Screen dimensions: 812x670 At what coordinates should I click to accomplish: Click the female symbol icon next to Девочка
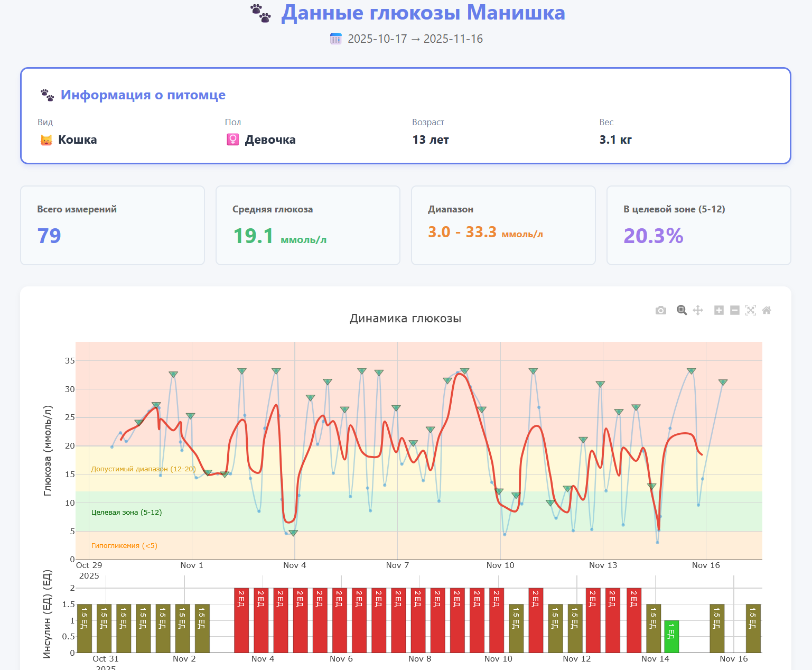click(x=233, y=140)
